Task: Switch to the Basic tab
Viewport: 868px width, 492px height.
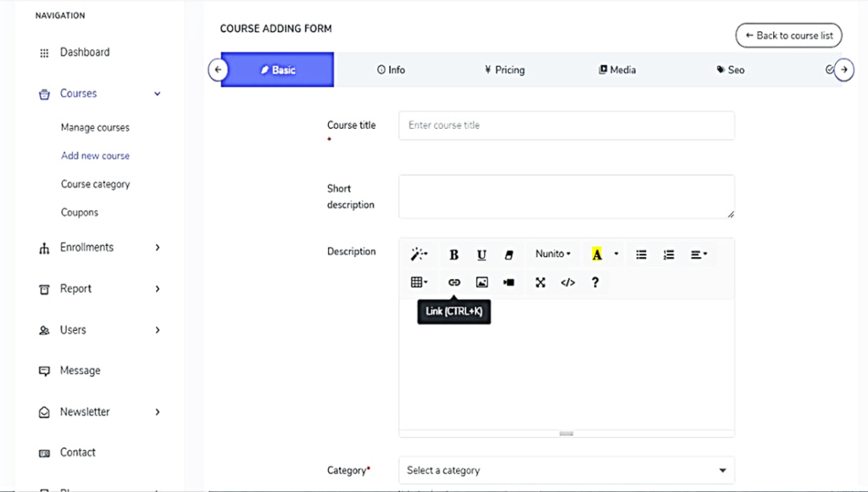Action: coord(277,70)
